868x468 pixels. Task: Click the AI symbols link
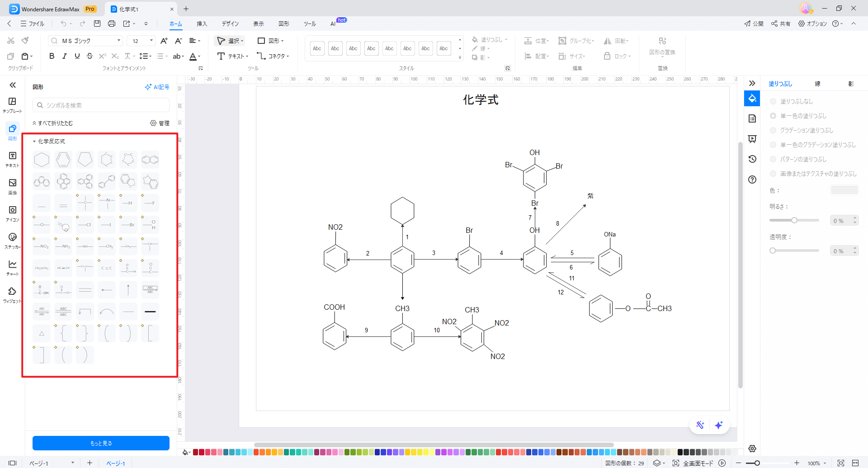pos(157,87)
